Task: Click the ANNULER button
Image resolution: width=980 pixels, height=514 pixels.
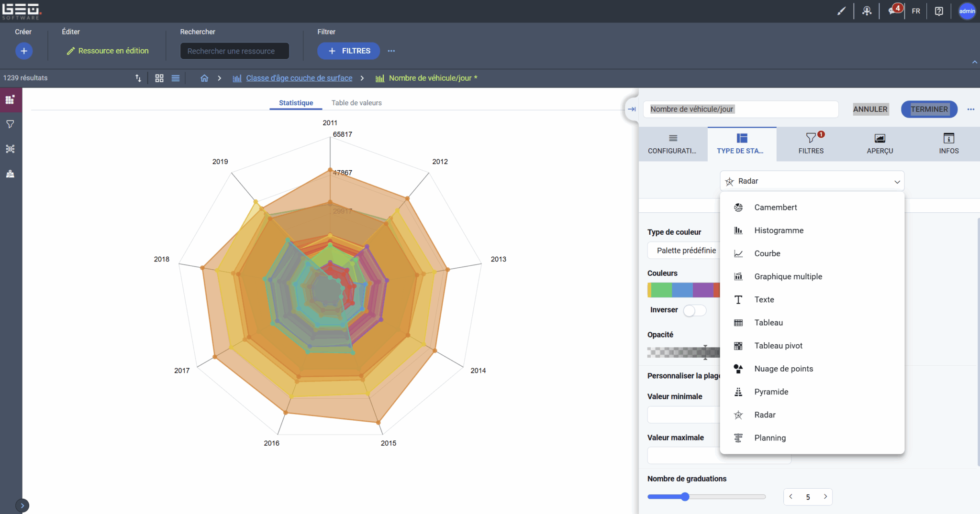Action: [x=870, y=109]
